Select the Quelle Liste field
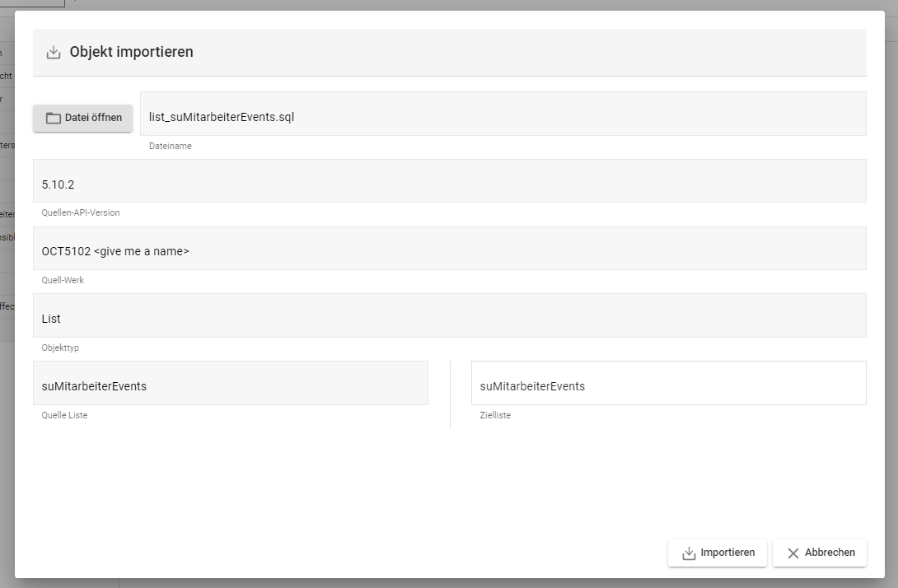This screenshot has width=898, height=588. (x=231, y=385)
